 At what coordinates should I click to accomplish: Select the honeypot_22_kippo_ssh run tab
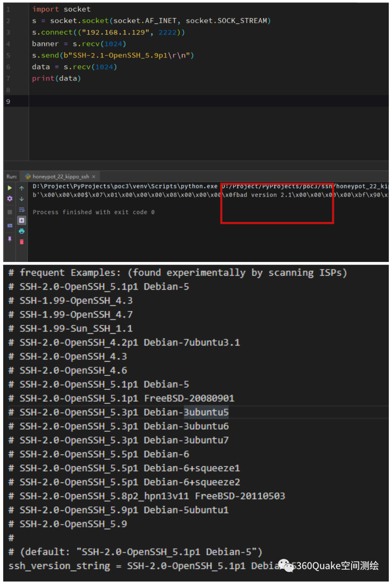tap(60, 177)
